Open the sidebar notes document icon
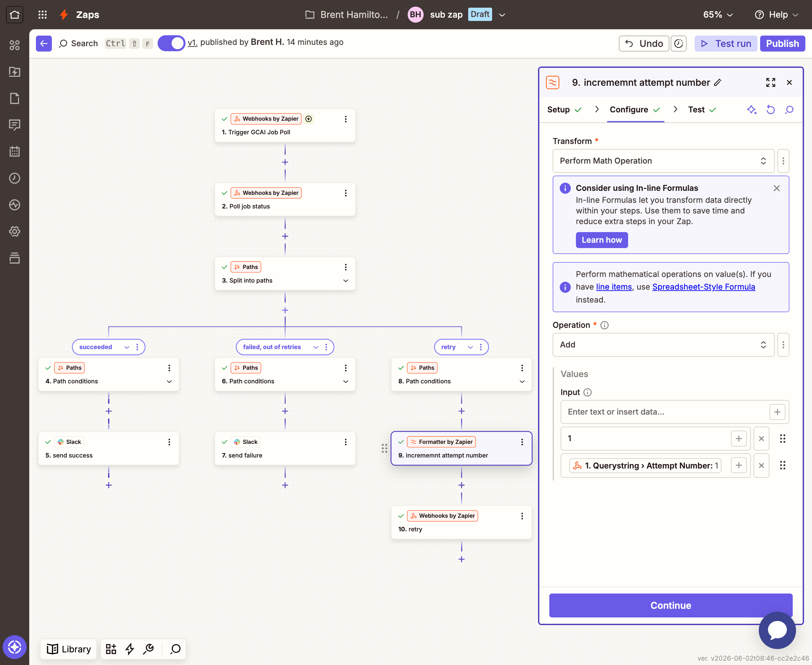This screenshot has width=812, height=665. [15, 98]
